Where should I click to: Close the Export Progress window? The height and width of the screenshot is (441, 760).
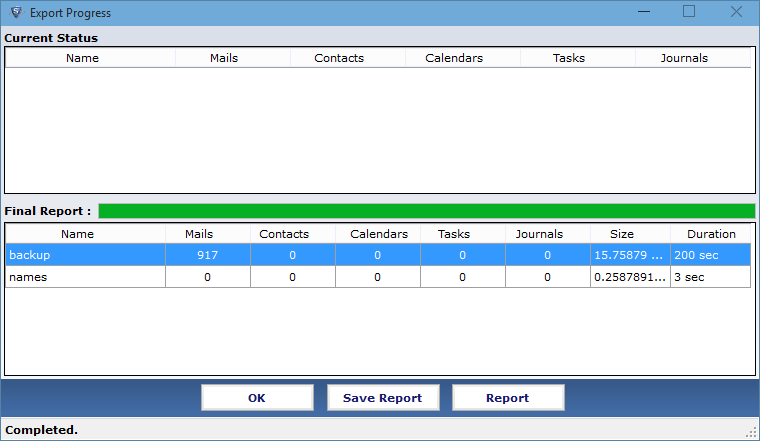click(736, 12)
